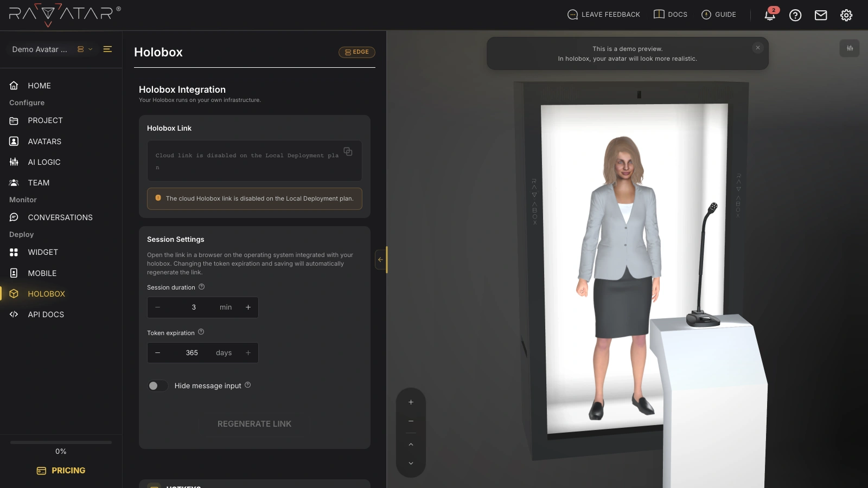The width and height of the screenshot is (868, 488).
Task: Open the Guide link
Action: click(x=719, y=15)
